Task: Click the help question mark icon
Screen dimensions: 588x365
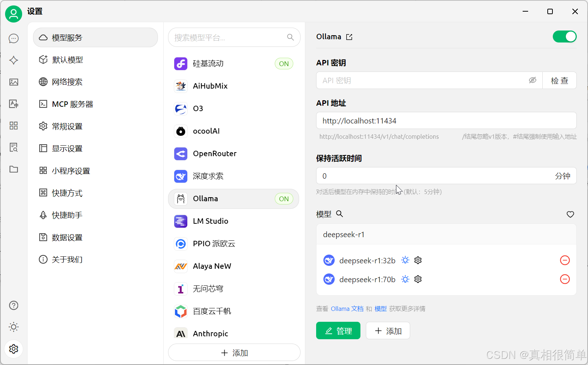Action: point(14,305)
